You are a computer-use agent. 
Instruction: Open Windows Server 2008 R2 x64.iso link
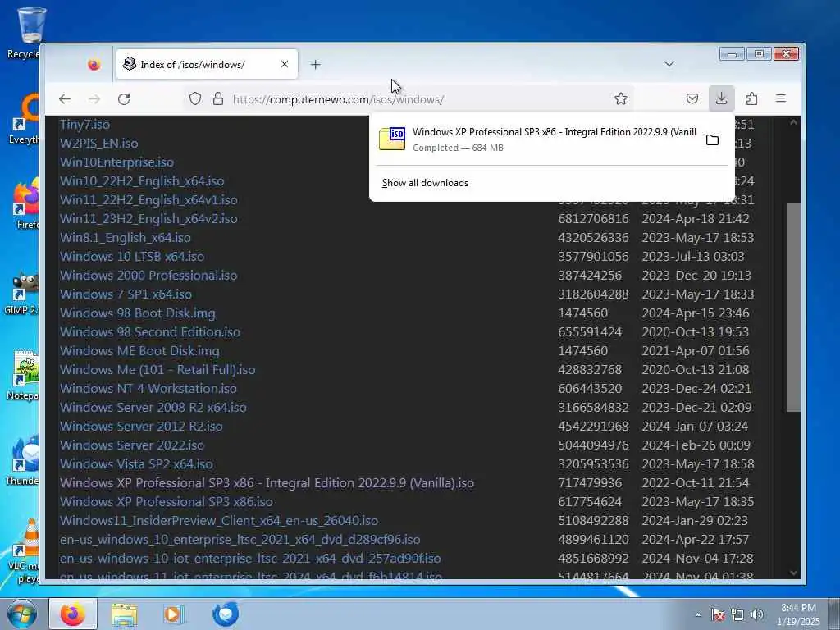pos(153,407)
